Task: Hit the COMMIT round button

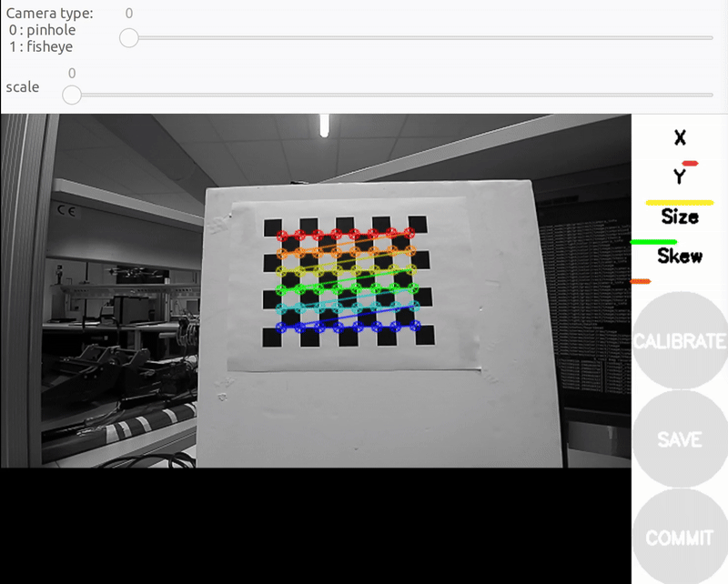Action: pos(680,538)
